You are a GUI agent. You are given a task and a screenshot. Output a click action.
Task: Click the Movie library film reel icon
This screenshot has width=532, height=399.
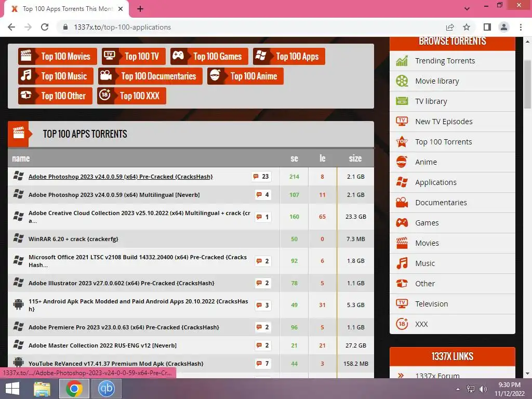402,81
